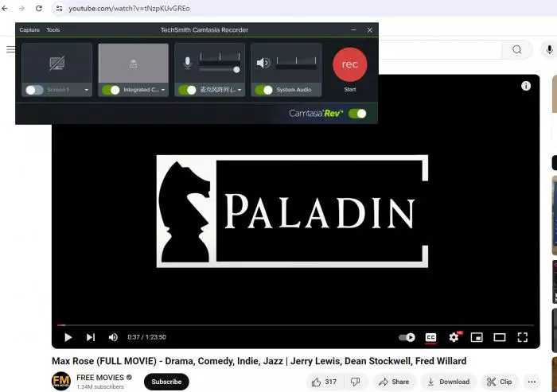Switch to theater mode
557x392 pixels.
coord(500,337)
